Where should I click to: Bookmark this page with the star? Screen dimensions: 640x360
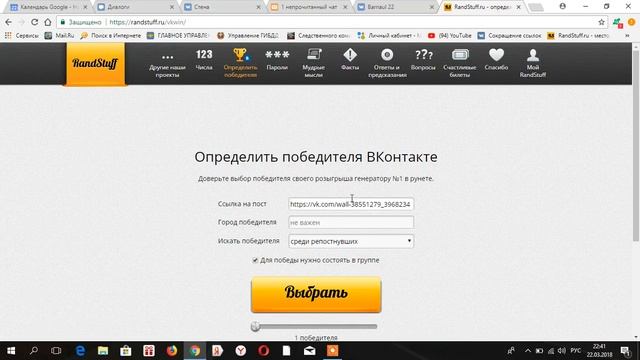[x=601, y=22]
